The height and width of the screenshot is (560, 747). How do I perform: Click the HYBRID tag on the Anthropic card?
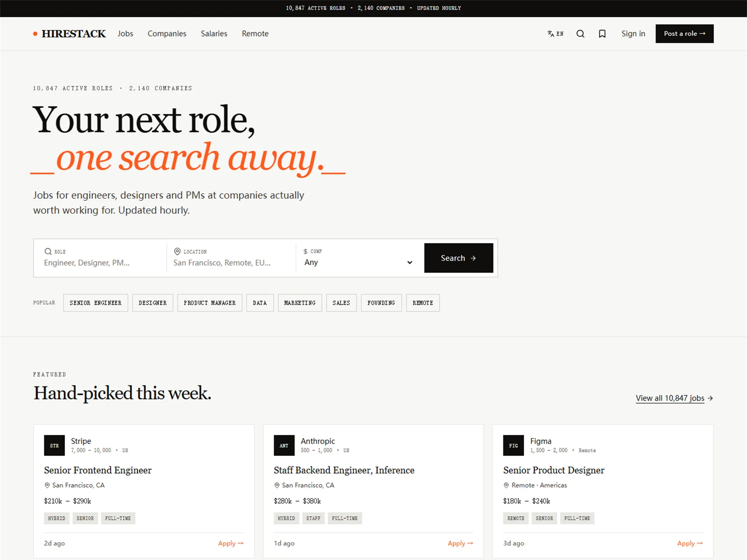pos(286,518)
